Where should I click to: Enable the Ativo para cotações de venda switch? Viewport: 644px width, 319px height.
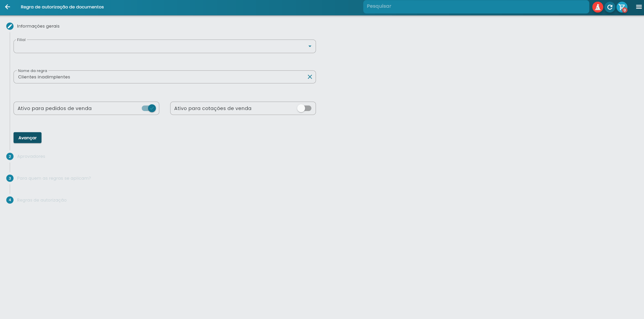(304, 108)
